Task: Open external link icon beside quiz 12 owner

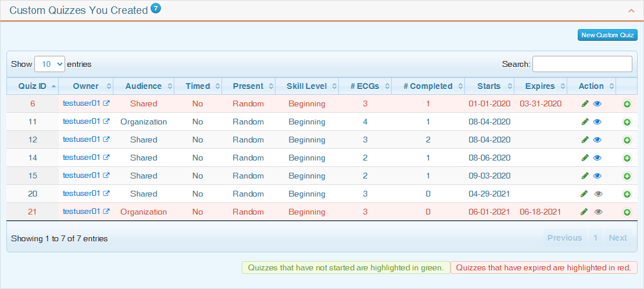Action: 106,140
